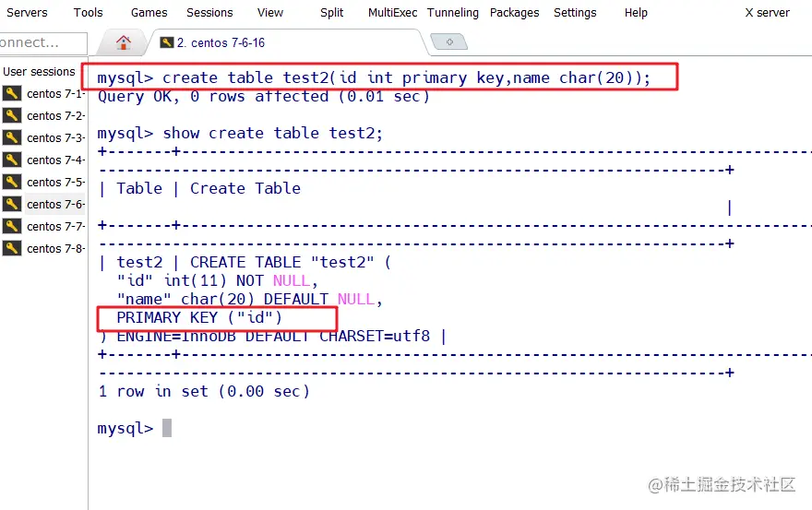Screen dimensions: 812x510
Task: Click the 'ENGINE=InnoDB DEFAULT CHARSET=utf8' line
Action: [273, 336]
